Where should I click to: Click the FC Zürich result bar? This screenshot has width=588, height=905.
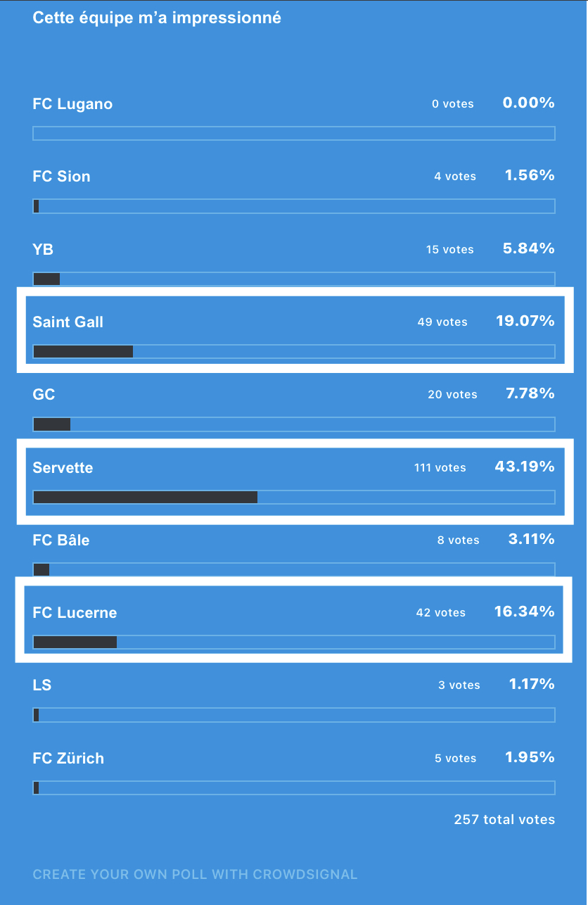293,787
